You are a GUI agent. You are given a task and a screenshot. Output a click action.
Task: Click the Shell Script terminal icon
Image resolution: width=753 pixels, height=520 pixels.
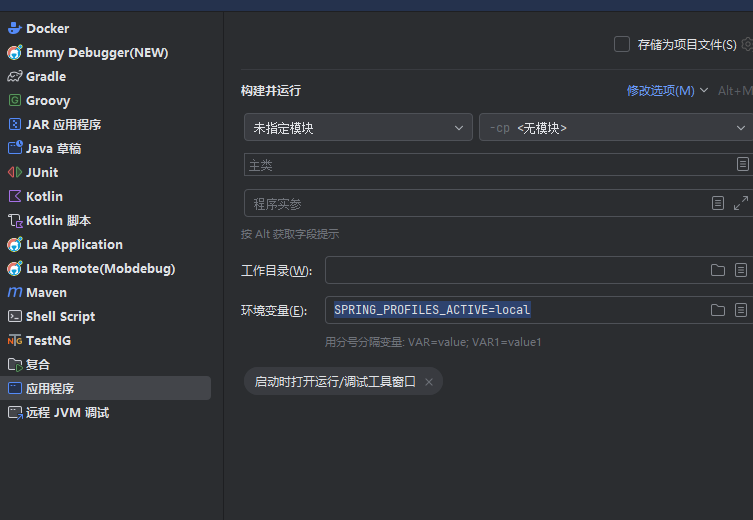[x=15, y=316]
